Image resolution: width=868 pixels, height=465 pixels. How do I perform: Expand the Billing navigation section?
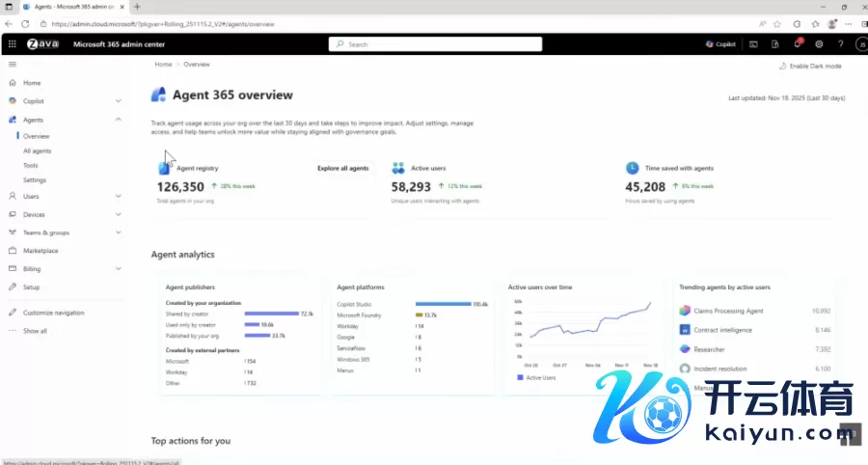118,269
